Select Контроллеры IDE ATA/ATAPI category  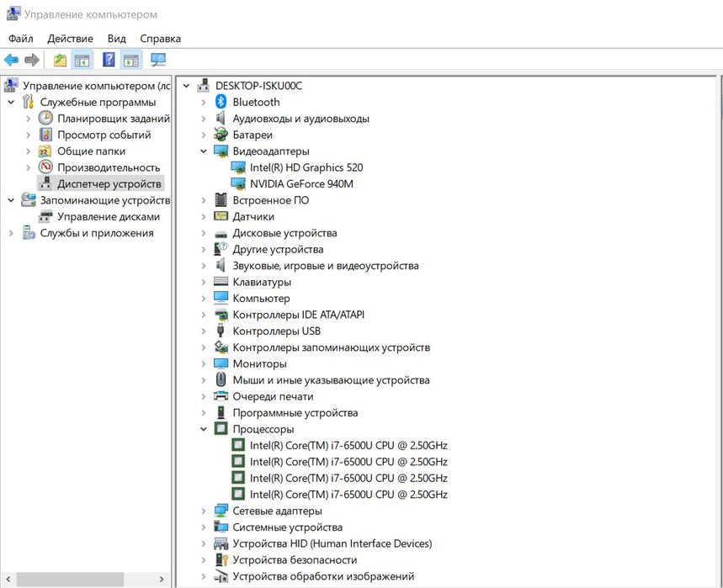[298, 315]
